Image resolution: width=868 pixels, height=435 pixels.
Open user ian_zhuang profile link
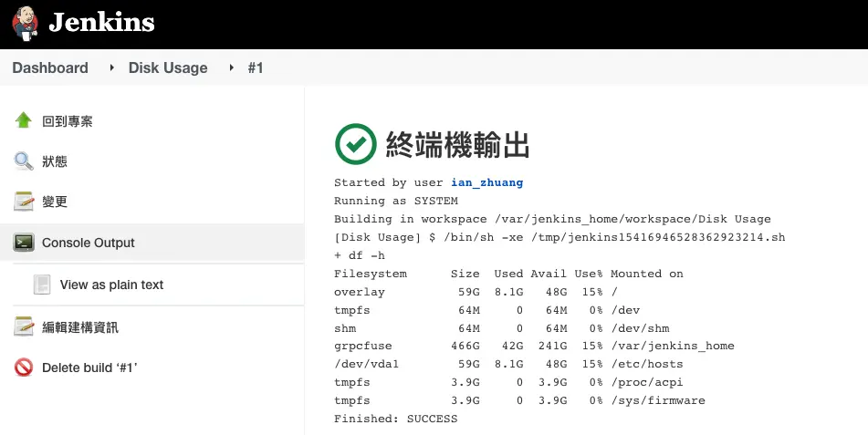[x=487, y=182]
